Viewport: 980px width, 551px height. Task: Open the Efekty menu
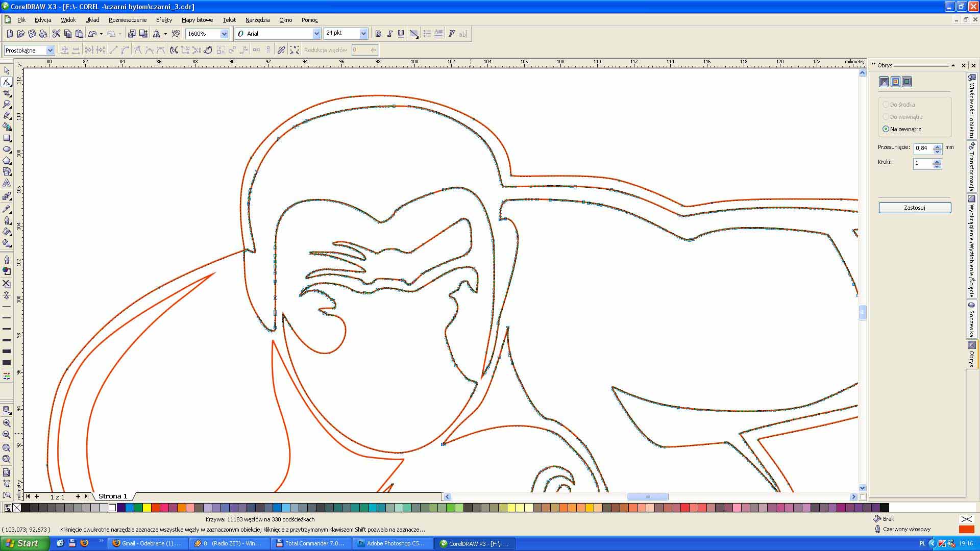click(x=164, y=20)
